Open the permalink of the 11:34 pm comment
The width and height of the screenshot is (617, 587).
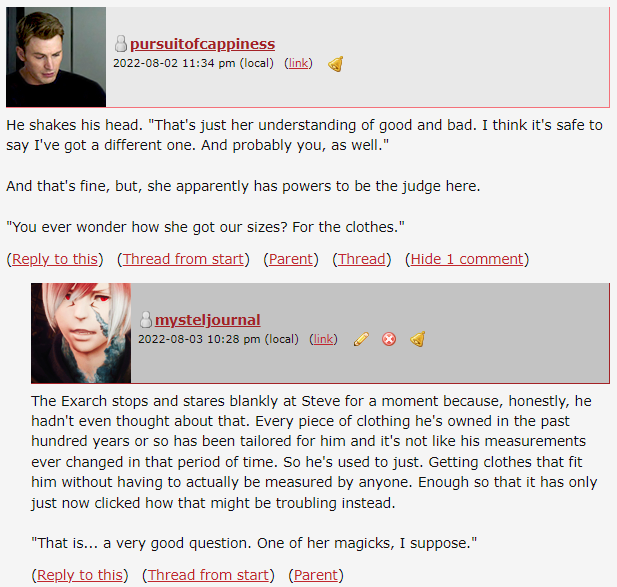click(298, 63)
